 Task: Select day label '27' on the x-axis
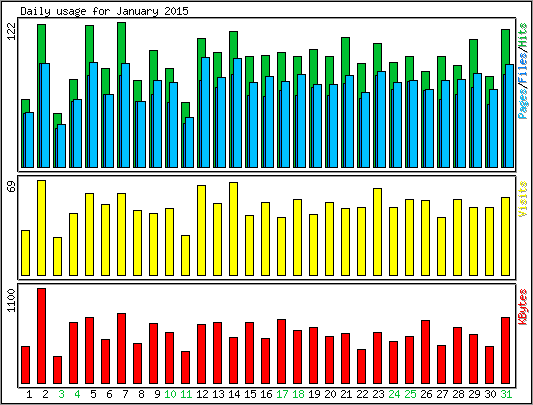[x=442, y=394]
